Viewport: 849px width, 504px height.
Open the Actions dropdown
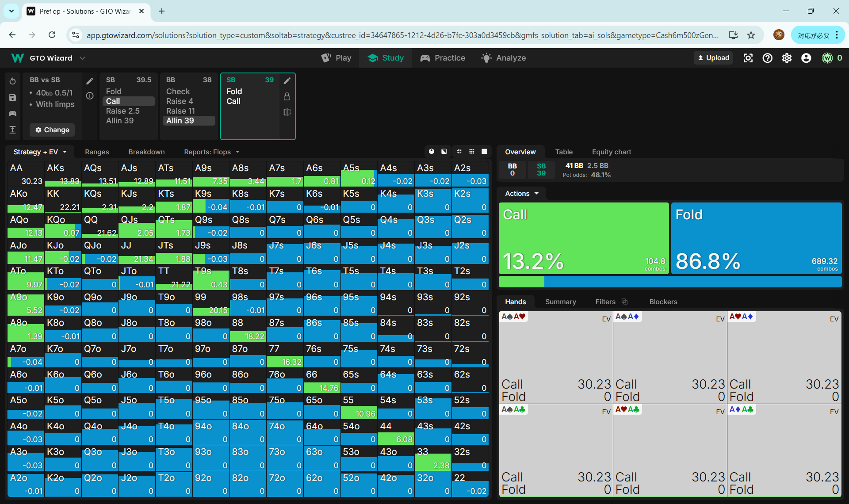(522, 194)
